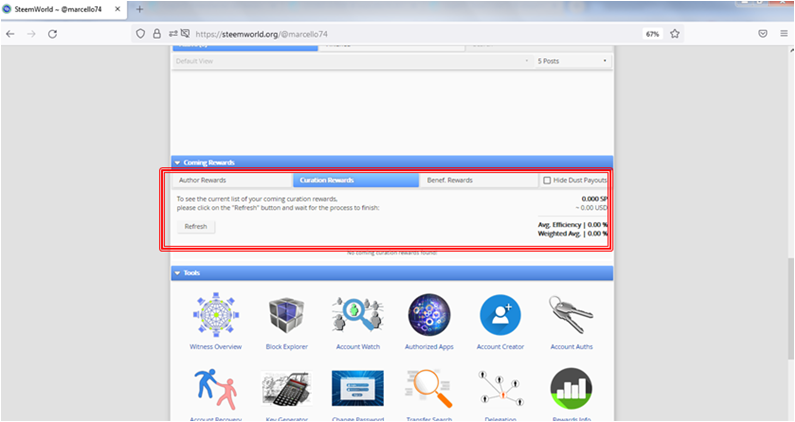The height and width of the screenshot is (422, 795).
Task: Open the Default View dropdown
Action: (353, 61)
